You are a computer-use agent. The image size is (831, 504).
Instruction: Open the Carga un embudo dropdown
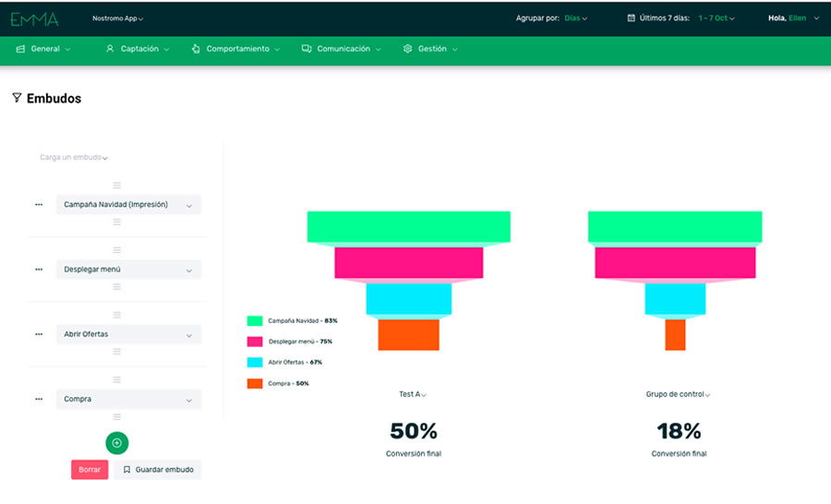point(74,158)
